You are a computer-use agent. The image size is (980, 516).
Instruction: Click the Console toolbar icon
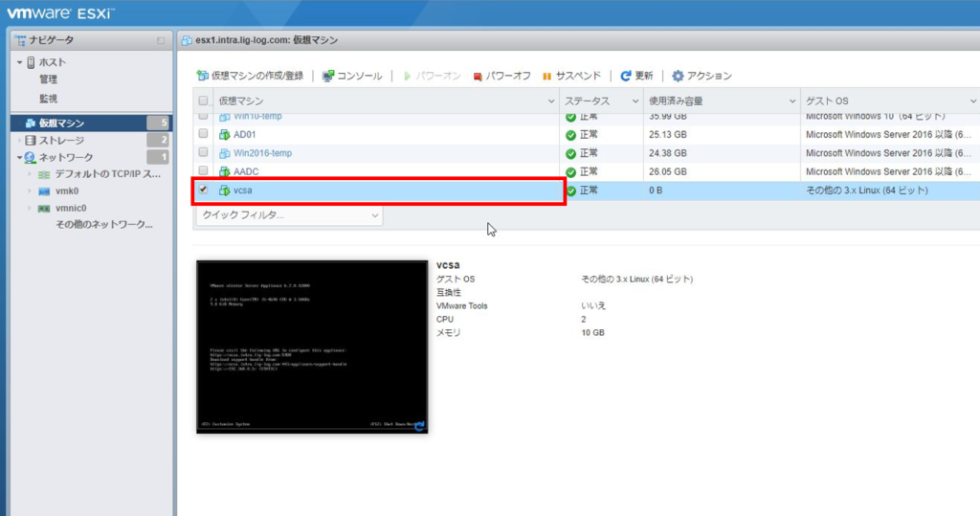(328, 76)
